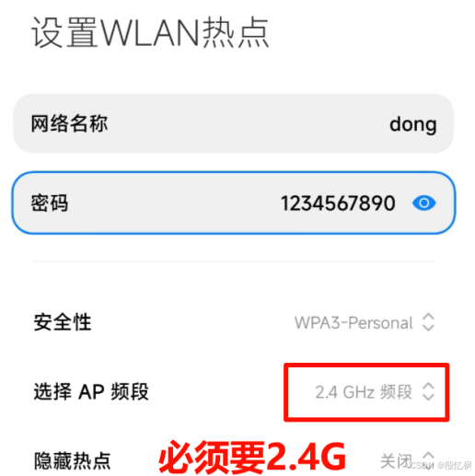Tap the 网络名称 field showing dong
475x476 pixels.
point(234,123)
